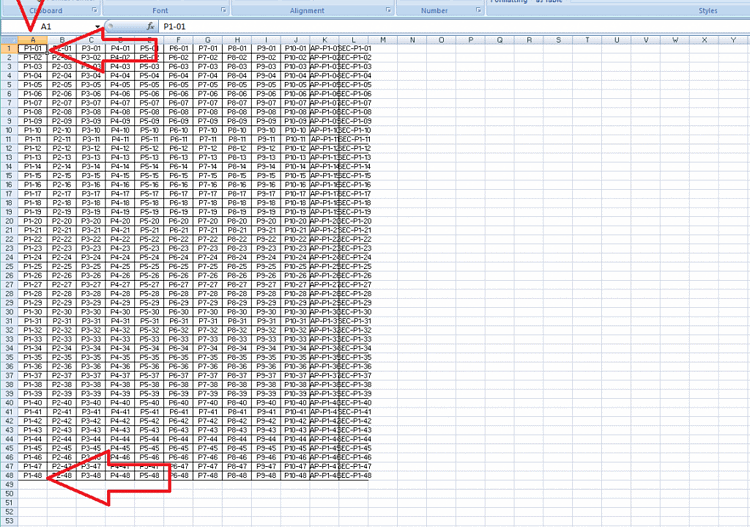Click cell containing P8-47

pyautogui.click(x=237, y=466)
